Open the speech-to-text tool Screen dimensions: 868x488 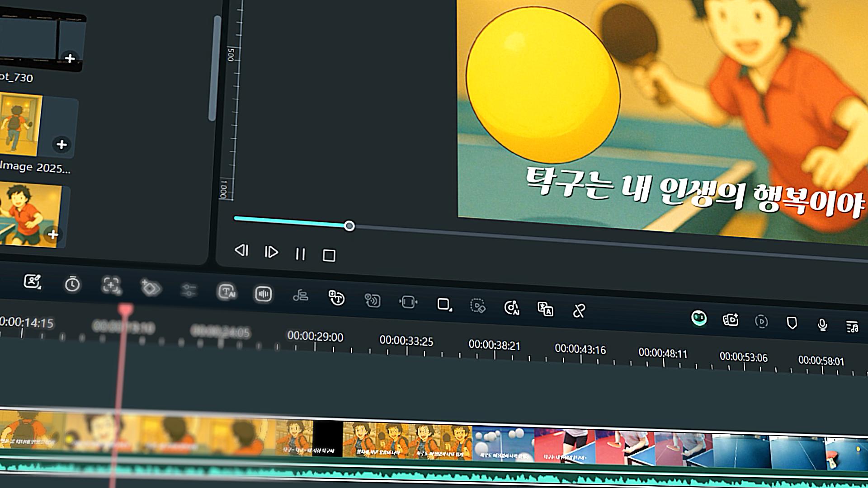click(336, 298)
